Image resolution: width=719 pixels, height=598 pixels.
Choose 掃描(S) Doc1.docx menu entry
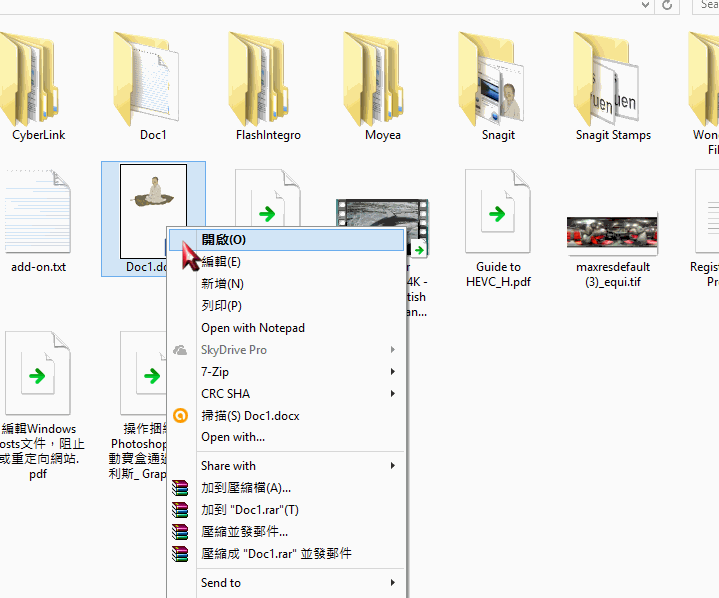tap(287, 416)
